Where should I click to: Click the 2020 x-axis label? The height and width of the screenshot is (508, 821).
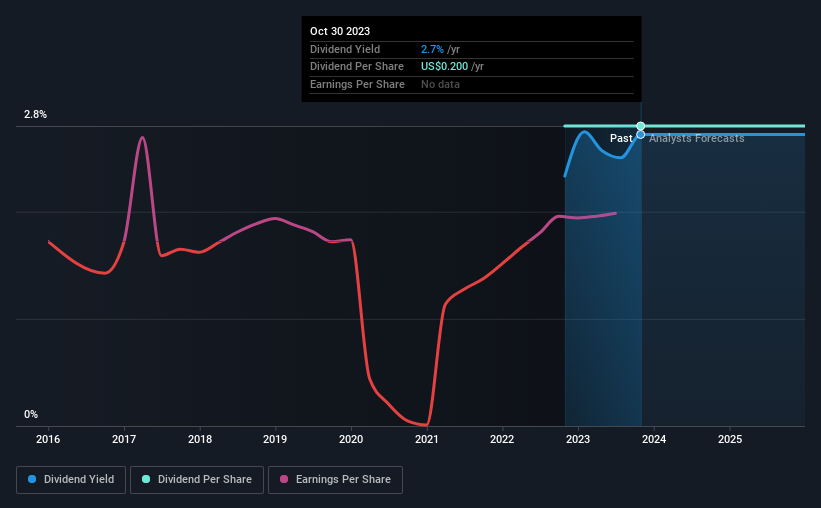coord(351,439)
